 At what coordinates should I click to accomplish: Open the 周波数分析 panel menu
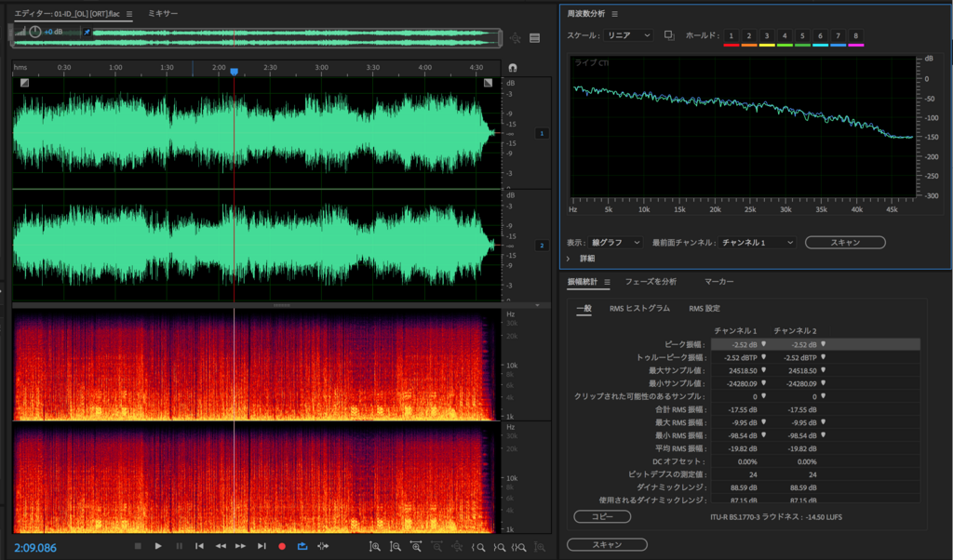click(x=614, y=14)
